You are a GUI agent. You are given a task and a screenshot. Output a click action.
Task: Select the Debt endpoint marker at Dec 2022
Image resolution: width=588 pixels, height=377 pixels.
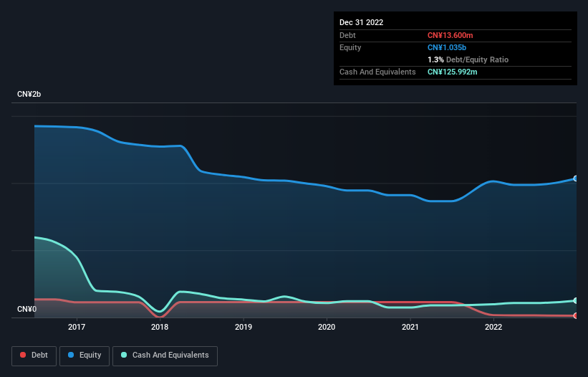(x=576, y=315)
